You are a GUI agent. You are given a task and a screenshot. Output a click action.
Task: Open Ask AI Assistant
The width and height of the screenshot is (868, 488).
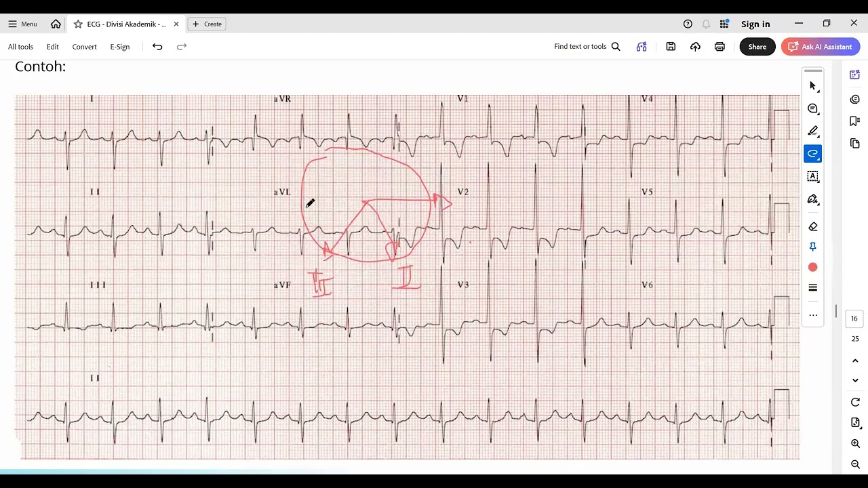[821, 47]
